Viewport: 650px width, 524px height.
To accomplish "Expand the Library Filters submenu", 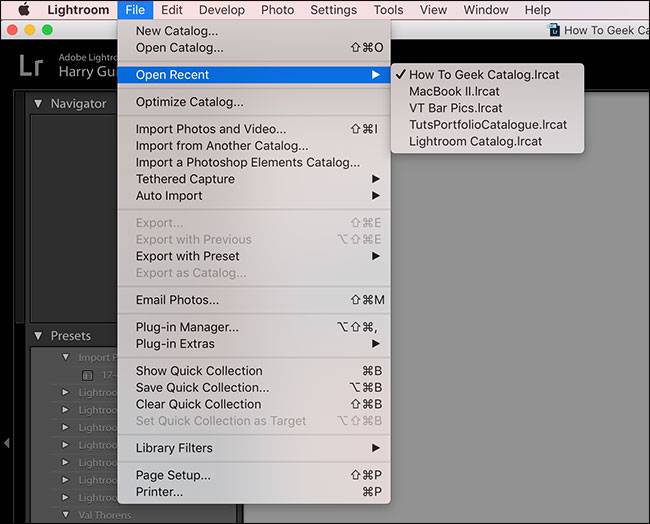I will click(x=254, y=448).
